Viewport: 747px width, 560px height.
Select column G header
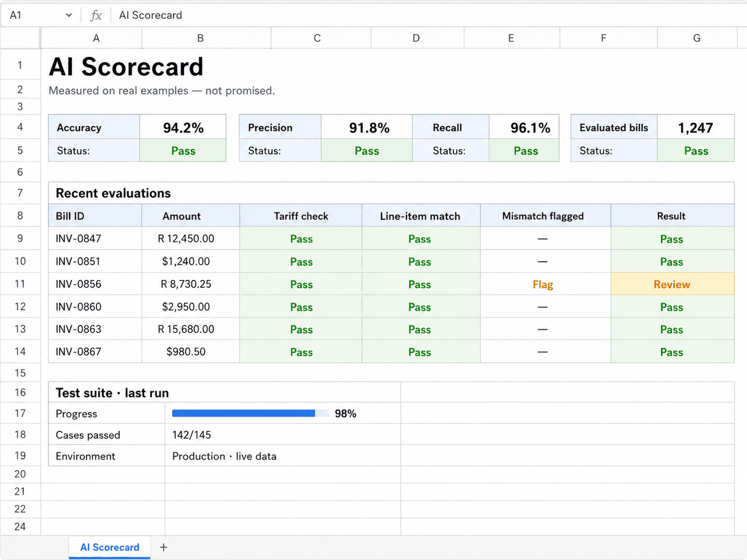(x=696, y=38)
